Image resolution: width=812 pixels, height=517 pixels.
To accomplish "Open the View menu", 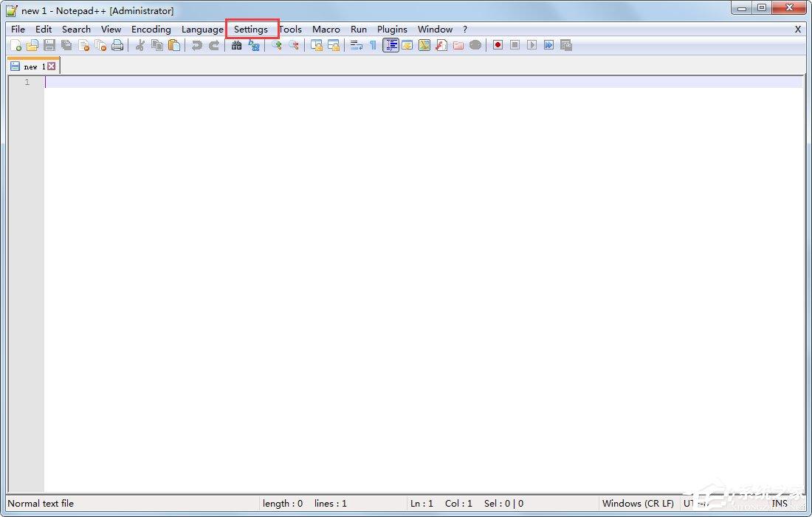I will click(x=111, y=30).
